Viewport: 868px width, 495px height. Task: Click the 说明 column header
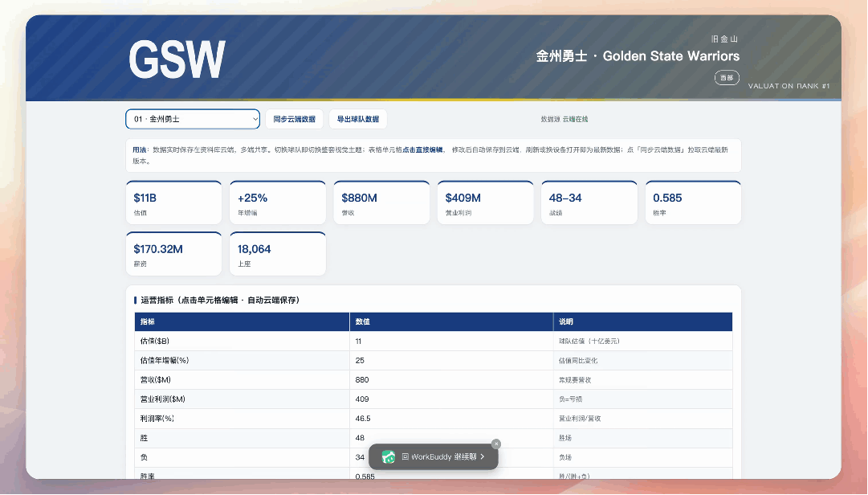point(642,321)
